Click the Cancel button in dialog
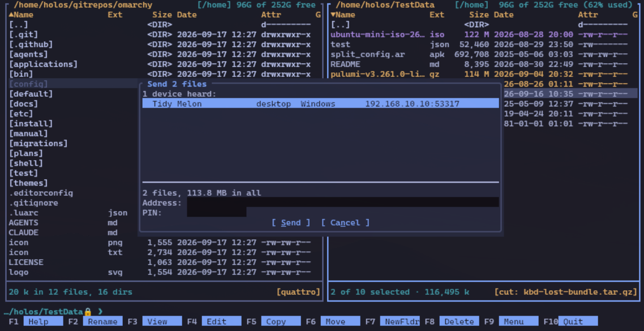Screen dimensions: 644x331 point(345,222)
